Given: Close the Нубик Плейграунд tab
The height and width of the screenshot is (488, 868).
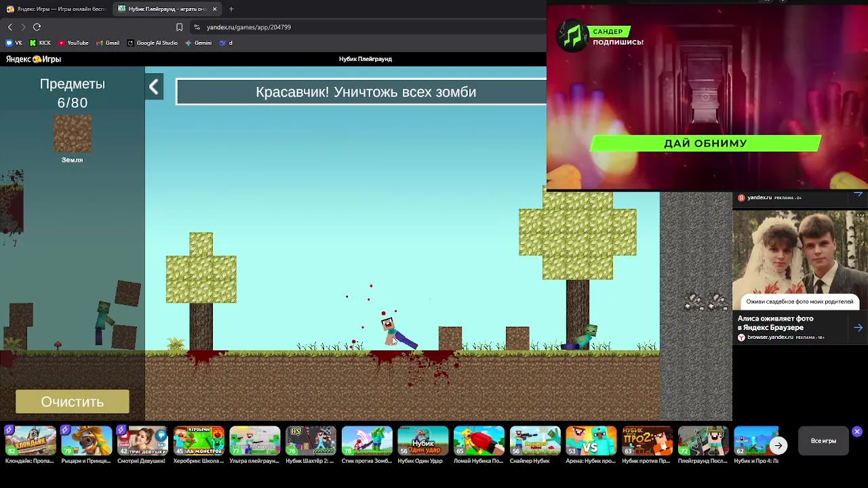Looking at the screenshot, I should click(x=214, y=9).
